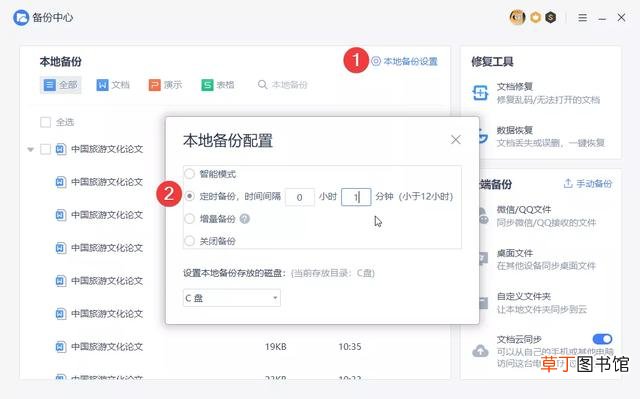Click the orange hexagon membership badge
The height and width of the screenshot is (399, 640).
pyautogui.click(x=536, y=17)
